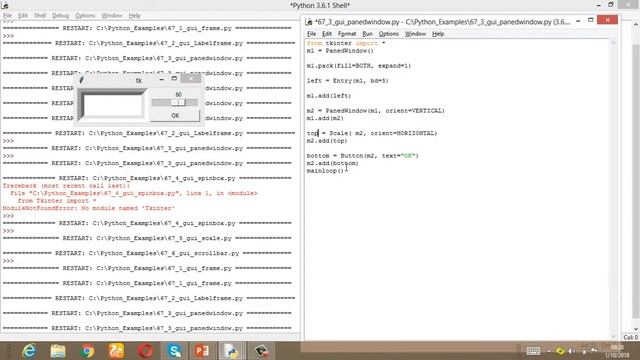Open Window menu in Python Shell
This screenshot has height=360, width=640.
(112, 16)
